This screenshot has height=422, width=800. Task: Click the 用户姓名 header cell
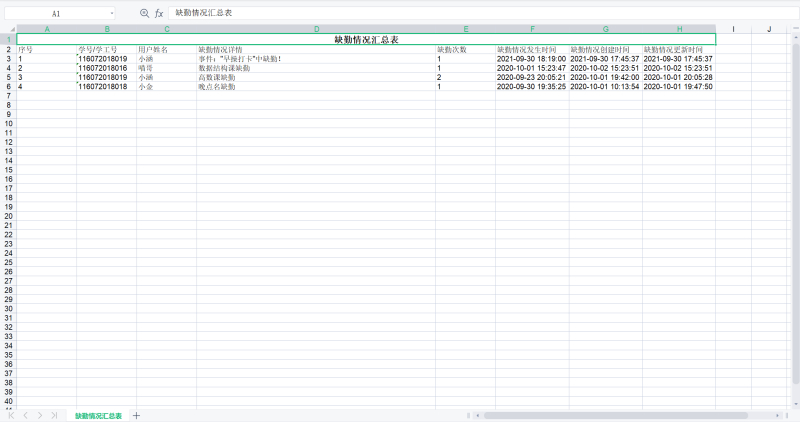pyautogui.click(x=167, y=49)
